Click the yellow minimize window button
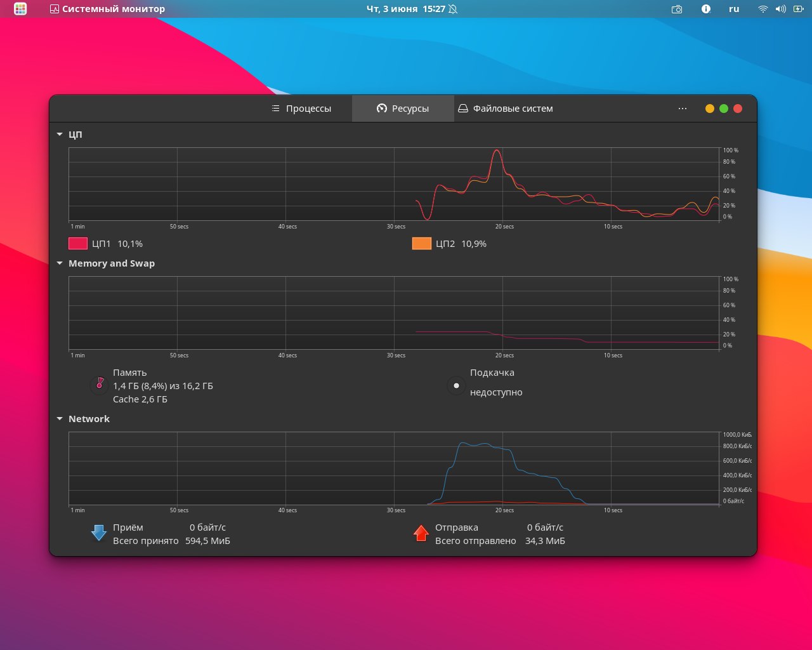Image resolution: width=812 pixels, height=650 pixels. 710,109
